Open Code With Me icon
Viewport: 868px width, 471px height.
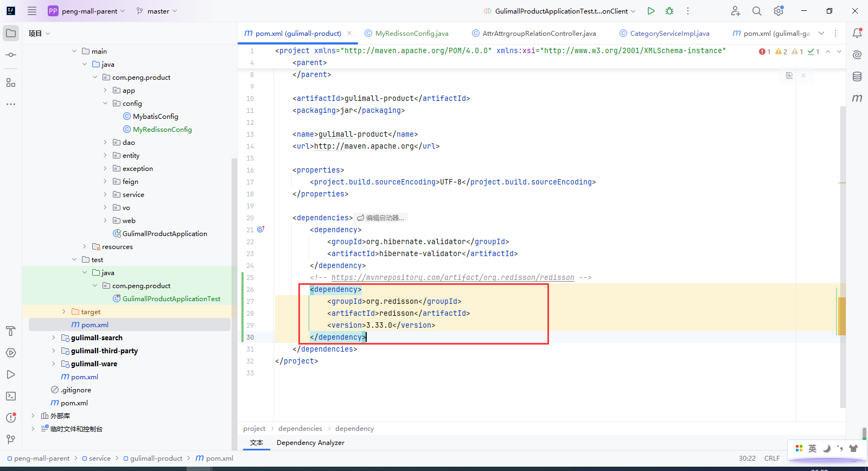click(x=735, y=11)
